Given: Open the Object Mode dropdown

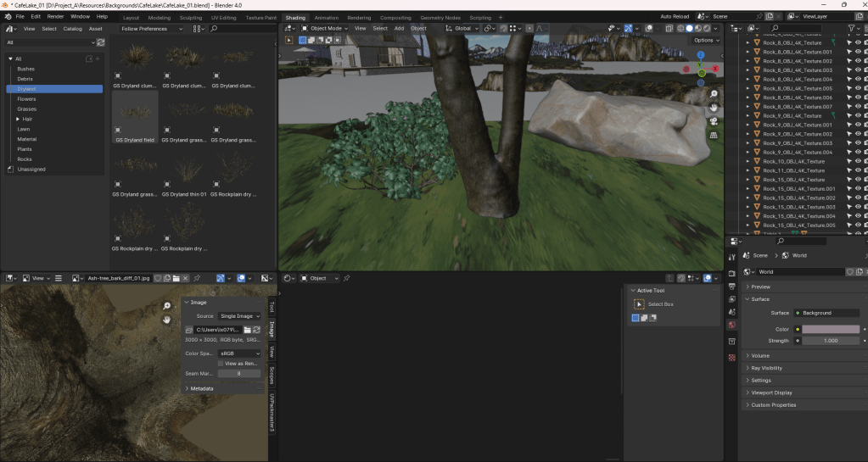Looking at the screenshot, I should [x=323, y=28].
